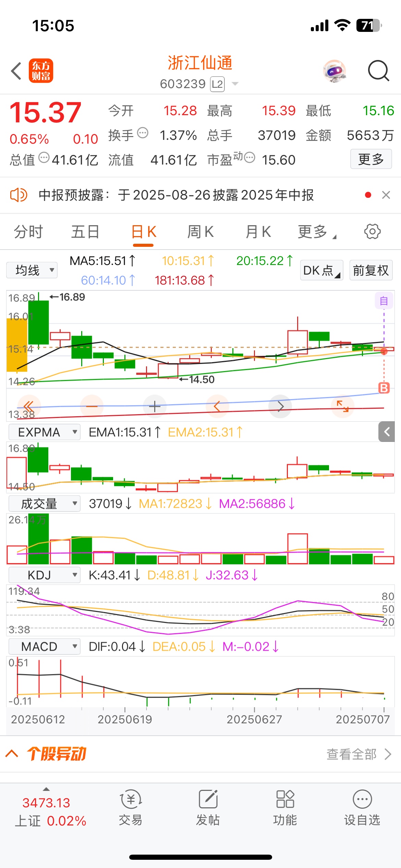This screenshot has height=868, width=401.
Task: Tap the tall green volume bar
Action: [38, 539]
